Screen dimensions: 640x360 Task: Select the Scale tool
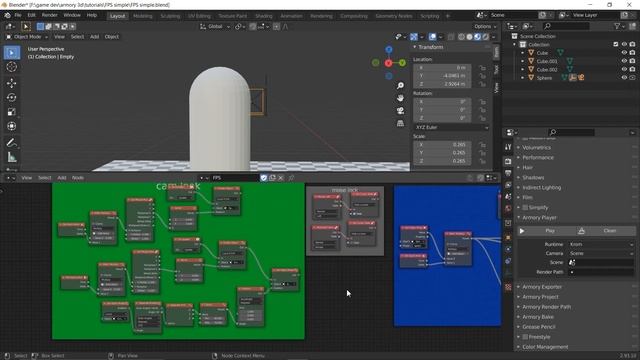point(11,112)
